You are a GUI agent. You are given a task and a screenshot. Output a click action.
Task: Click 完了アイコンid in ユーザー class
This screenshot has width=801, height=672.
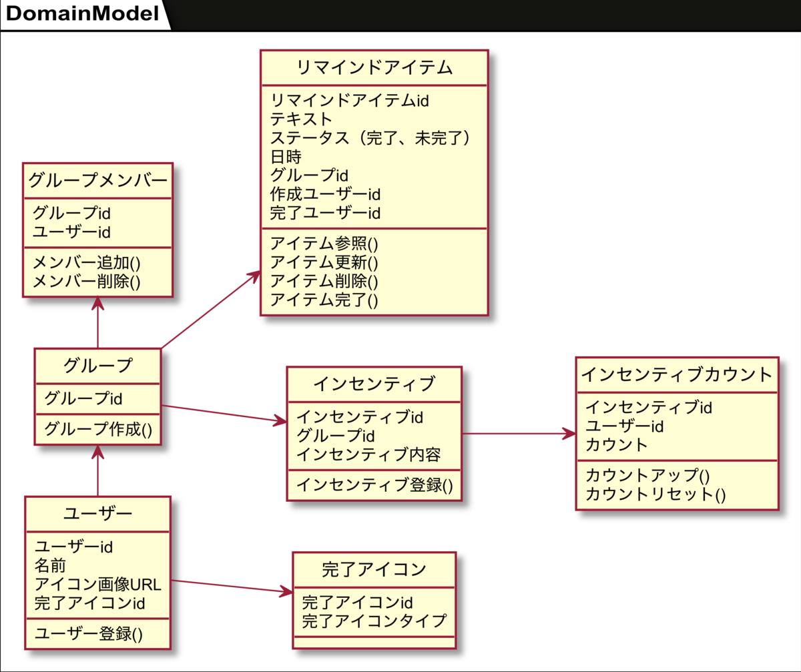click(x=89, y=603)
